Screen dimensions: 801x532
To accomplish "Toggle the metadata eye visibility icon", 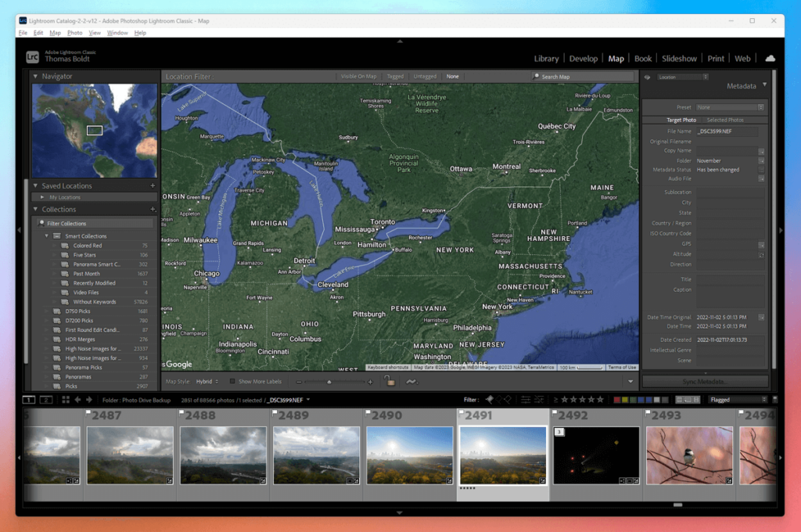I will point(647,77).
